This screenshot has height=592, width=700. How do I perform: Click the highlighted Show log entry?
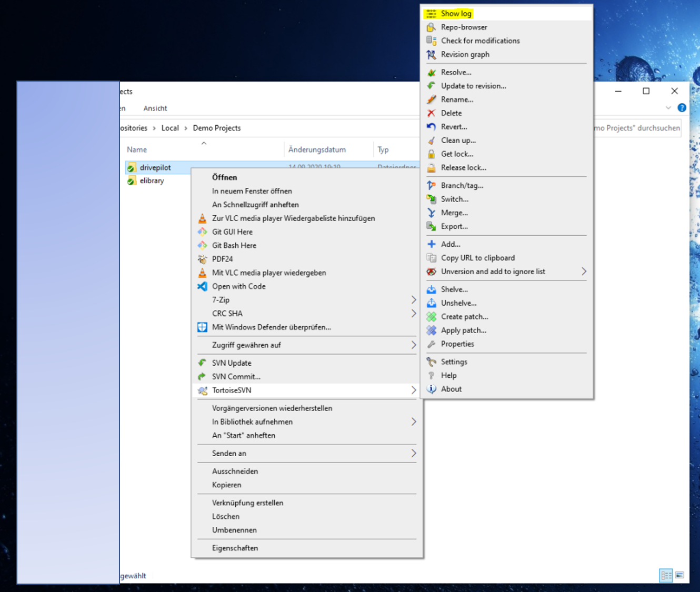(456, 13)
